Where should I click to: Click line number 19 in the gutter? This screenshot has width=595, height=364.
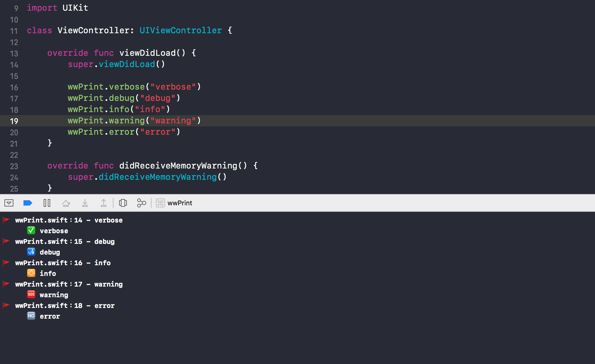pyautogui.click(x=14, y=121)
